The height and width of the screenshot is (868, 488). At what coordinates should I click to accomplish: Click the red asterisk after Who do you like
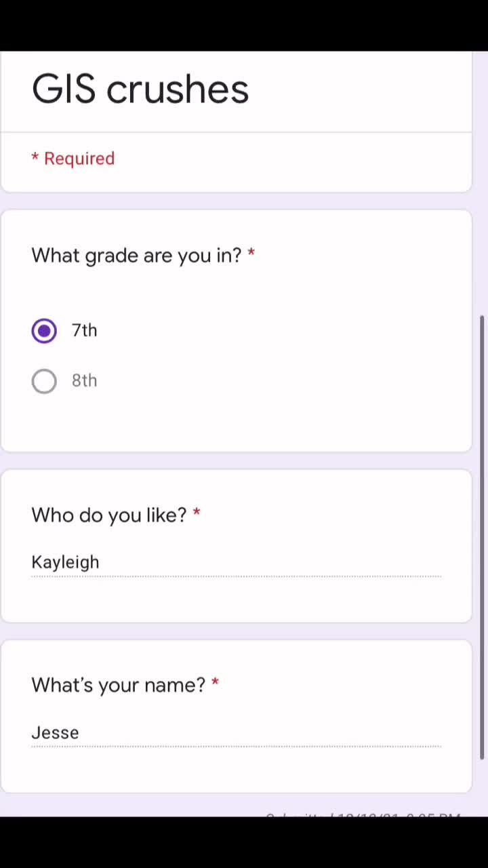(197, 513)
